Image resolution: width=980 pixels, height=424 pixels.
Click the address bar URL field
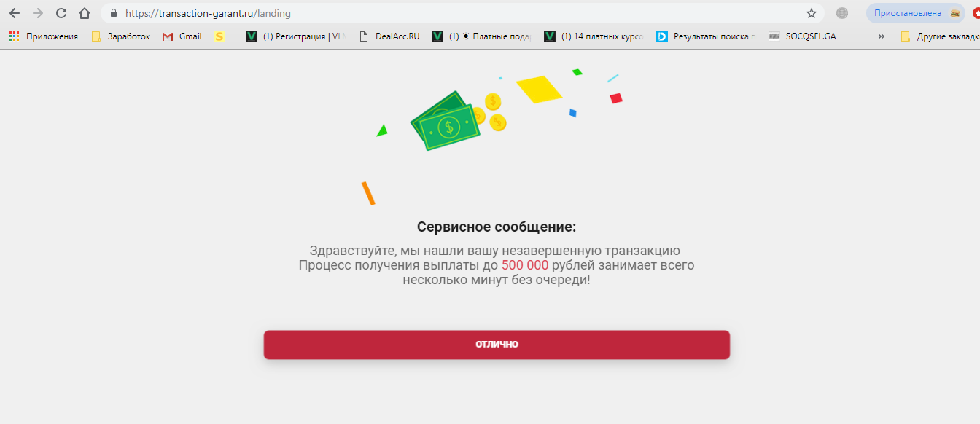click(437, 13)
